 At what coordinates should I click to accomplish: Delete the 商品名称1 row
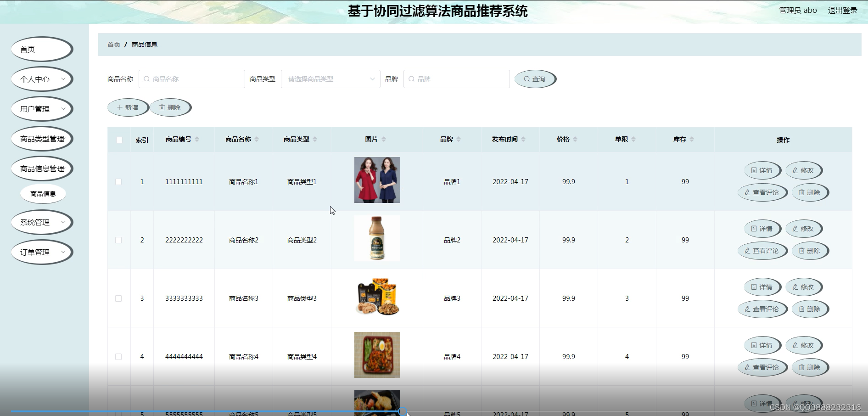click(x=810, y=192)
